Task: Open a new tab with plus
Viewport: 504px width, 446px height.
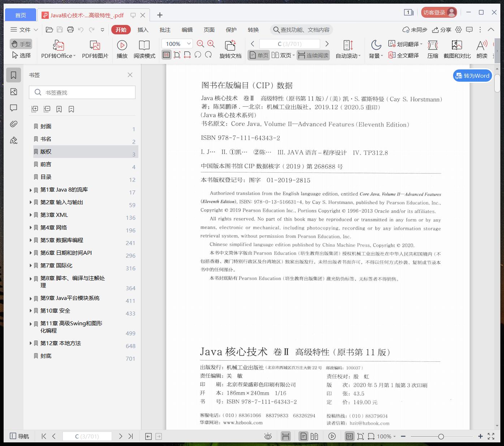Action: pos(160,15)
